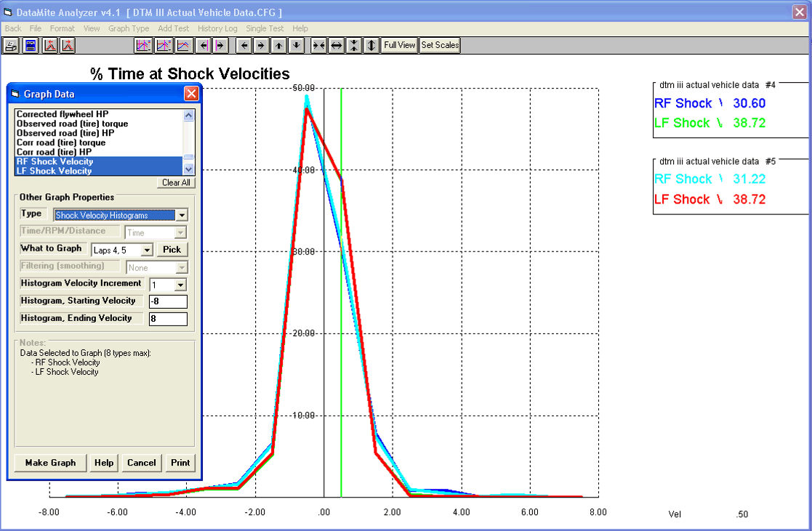812x531 pixels.
Task: Shift the graph up with the up arrow
Action: pos(278,46)
